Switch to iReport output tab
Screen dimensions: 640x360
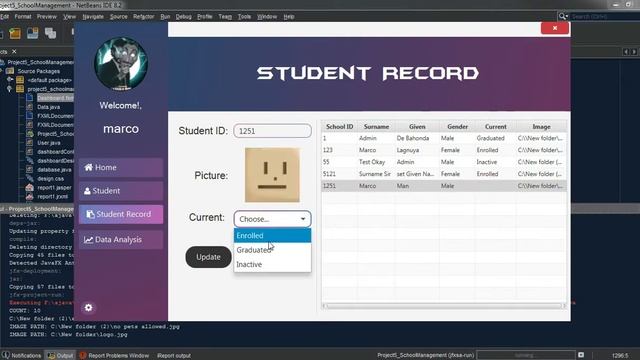coord(174,355)
